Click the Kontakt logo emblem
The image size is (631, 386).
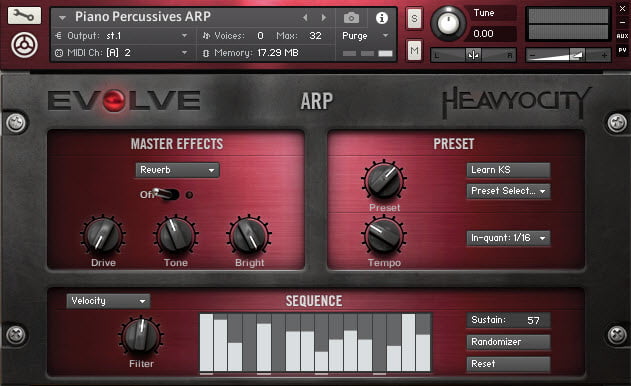(25, 45)
